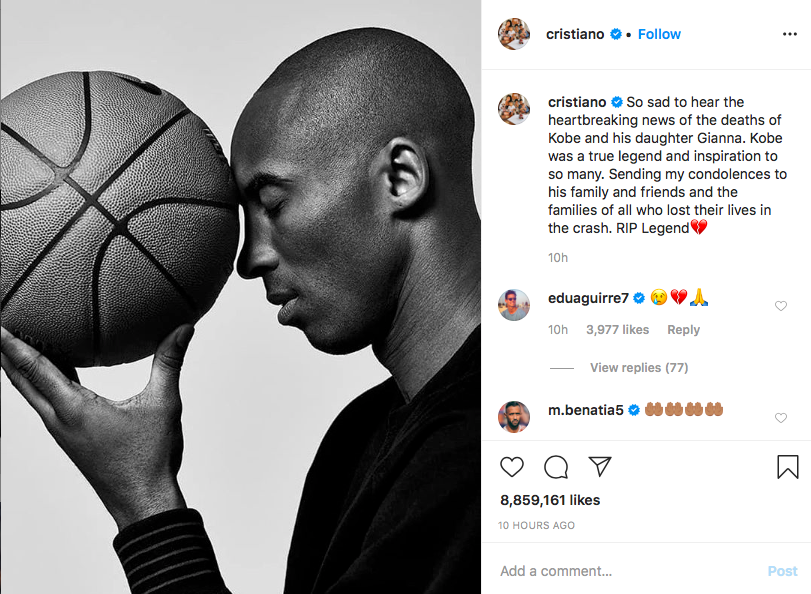811x594 pixels.
Task: Share the post via paper plane icon
Action: [x=600, y=466]
